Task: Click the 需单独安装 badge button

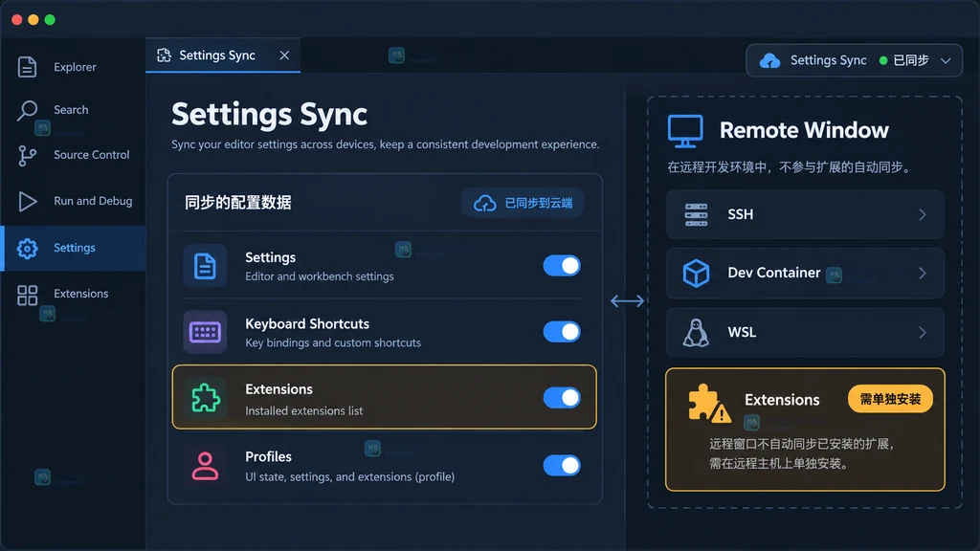Action: (x=890, y=399)
